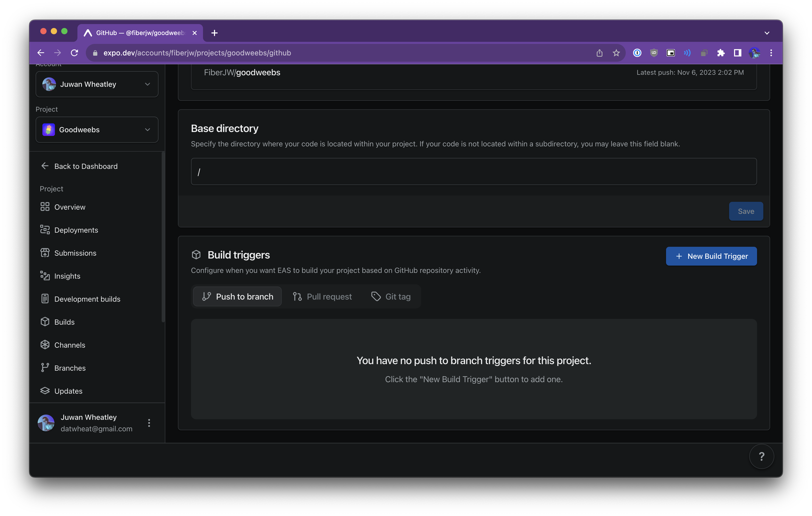Click the picture-in-picture extension icon

click(671, 53)
